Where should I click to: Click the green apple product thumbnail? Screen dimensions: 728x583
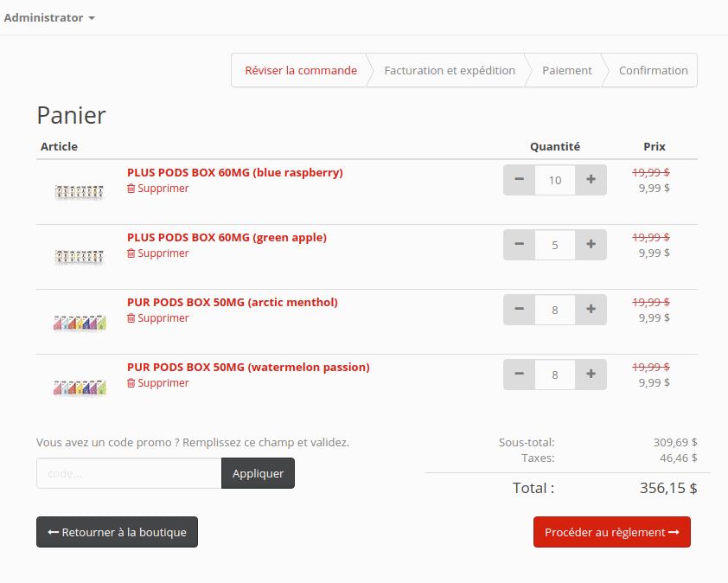click(80, 257)
